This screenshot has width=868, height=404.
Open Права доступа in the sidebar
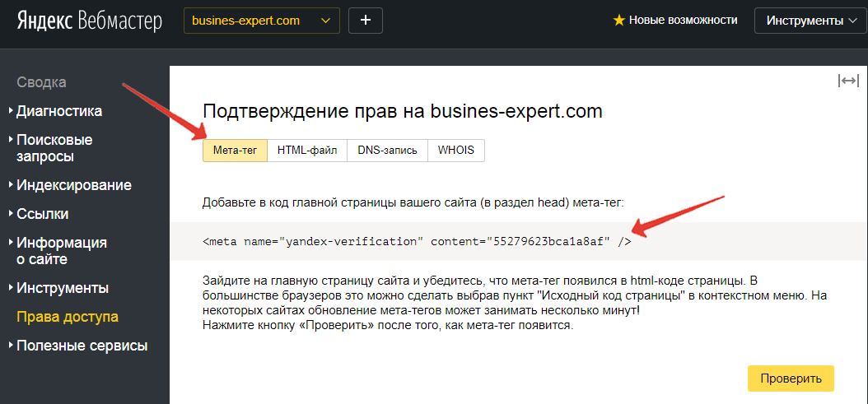tap(68, 317)
